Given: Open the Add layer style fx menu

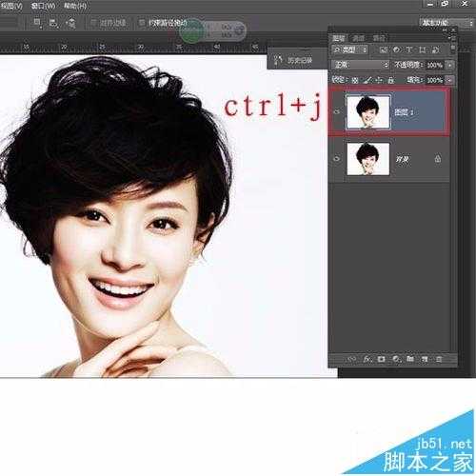Looking at the screenshot, I should [367, 359].
